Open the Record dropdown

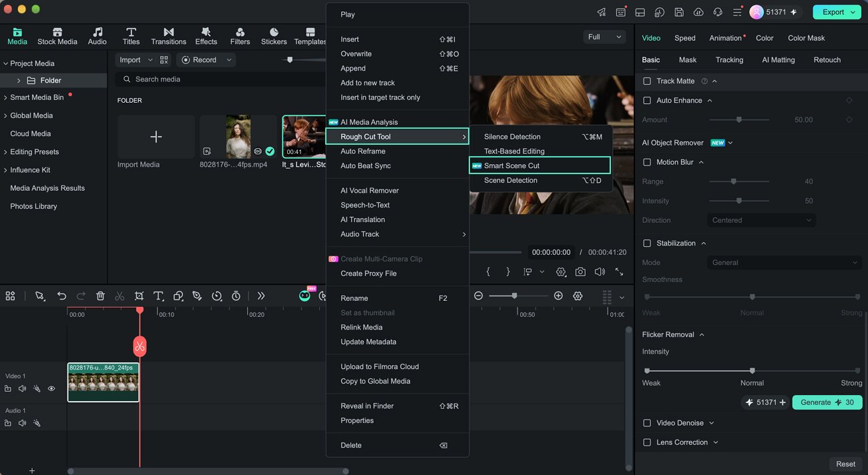[206, 60]
